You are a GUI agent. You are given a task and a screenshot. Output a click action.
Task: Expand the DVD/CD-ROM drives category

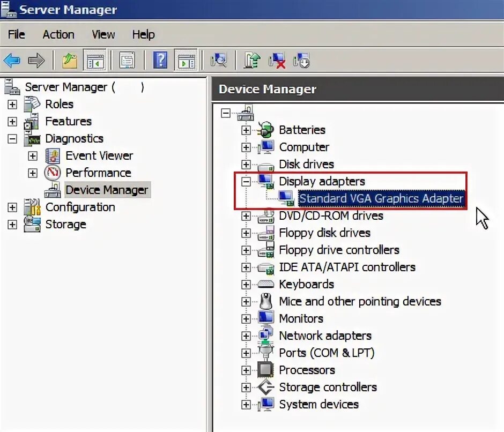tap(246, 216)
